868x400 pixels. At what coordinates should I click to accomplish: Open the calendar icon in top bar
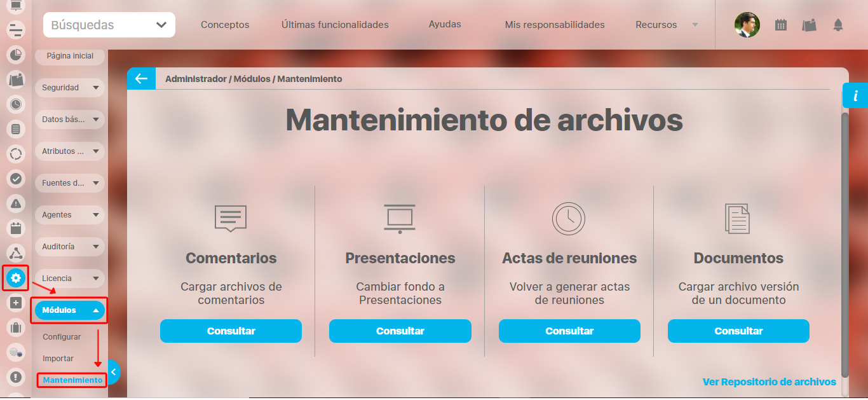click(x=781, y=25)
